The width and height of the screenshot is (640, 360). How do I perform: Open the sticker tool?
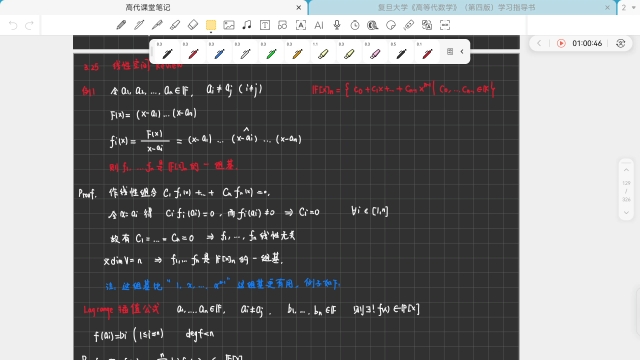pos(391,25)
